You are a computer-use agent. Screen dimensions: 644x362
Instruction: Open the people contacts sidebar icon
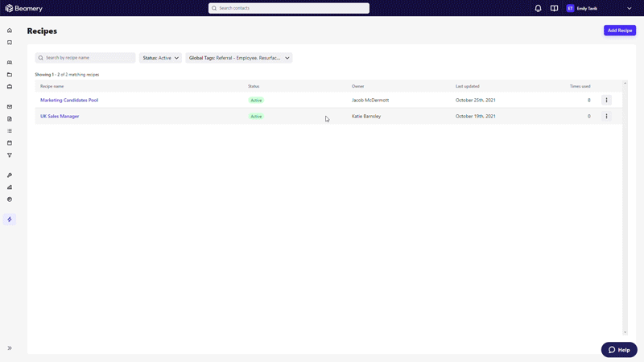[10, 63]
